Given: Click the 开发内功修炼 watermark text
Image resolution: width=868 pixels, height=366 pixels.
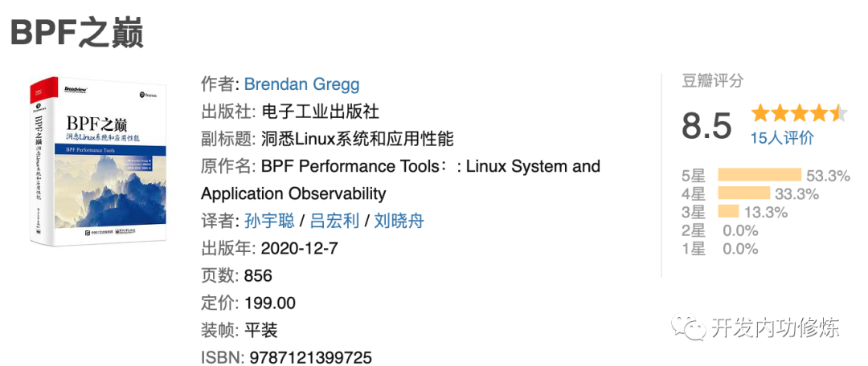Looking at the screenshot, I should (776, 327).
